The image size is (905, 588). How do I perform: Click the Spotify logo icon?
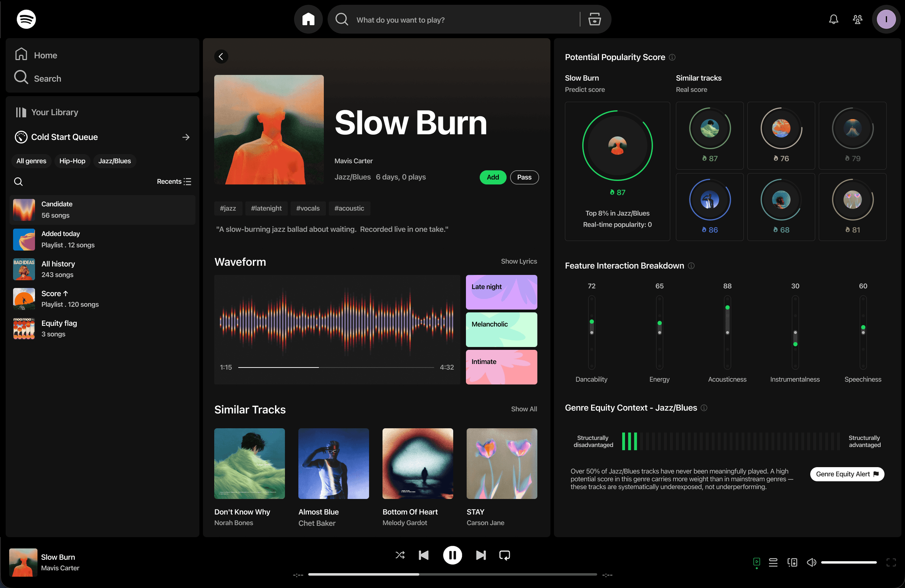[26, 19]
